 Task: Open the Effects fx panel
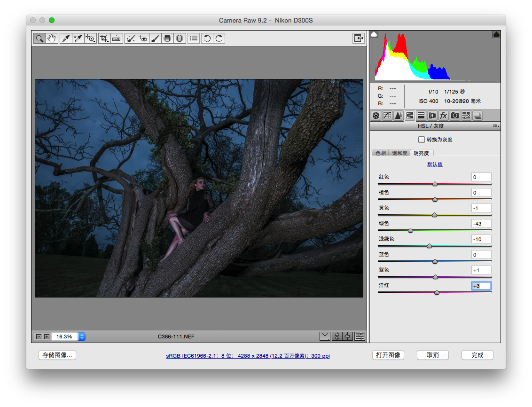click(444, 116)
